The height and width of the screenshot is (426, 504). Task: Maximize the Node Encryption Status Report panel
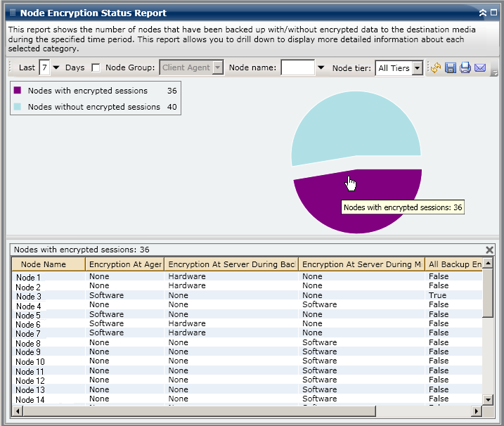(x=493, y=13)
